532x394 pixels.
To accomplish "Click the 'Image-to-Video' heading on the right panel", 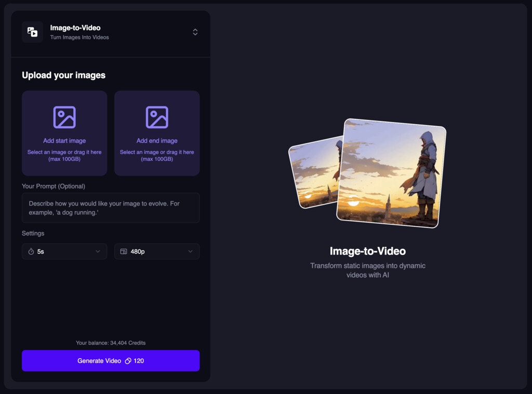I will (x=367, y=251).
